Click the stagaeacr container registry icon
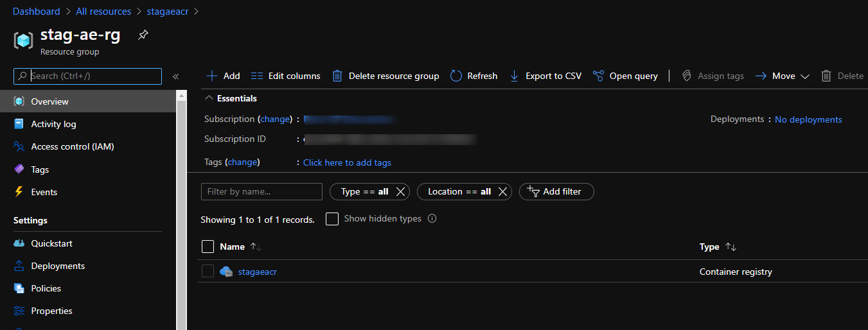The height and width of the screenshot is (330, 868). point(226,272)
